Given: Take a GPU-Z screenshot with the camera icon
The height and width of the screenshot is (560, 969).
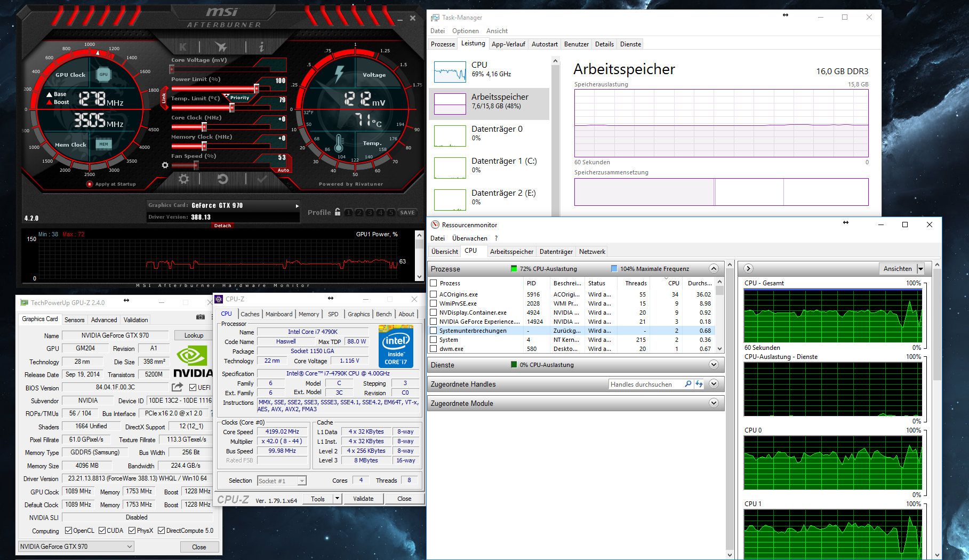Looking at the screenshot, I should (201, 317).
